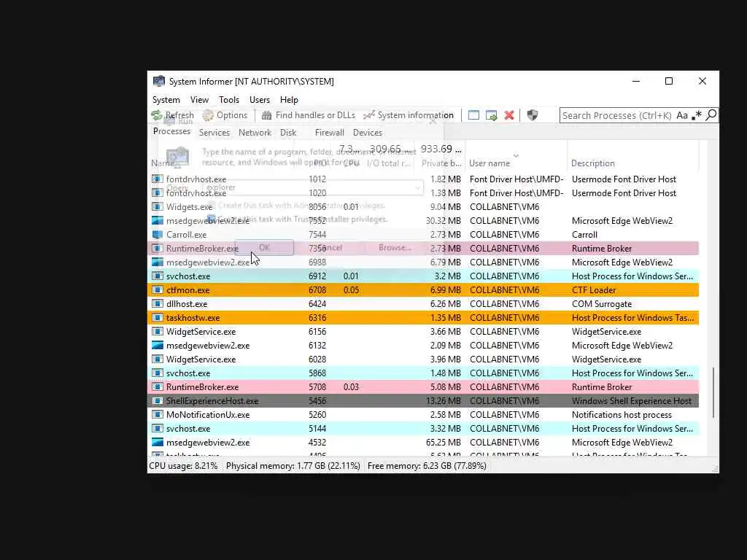Open the View menu
This screenshot has height=560, width=747.
(x=200, y=99)
